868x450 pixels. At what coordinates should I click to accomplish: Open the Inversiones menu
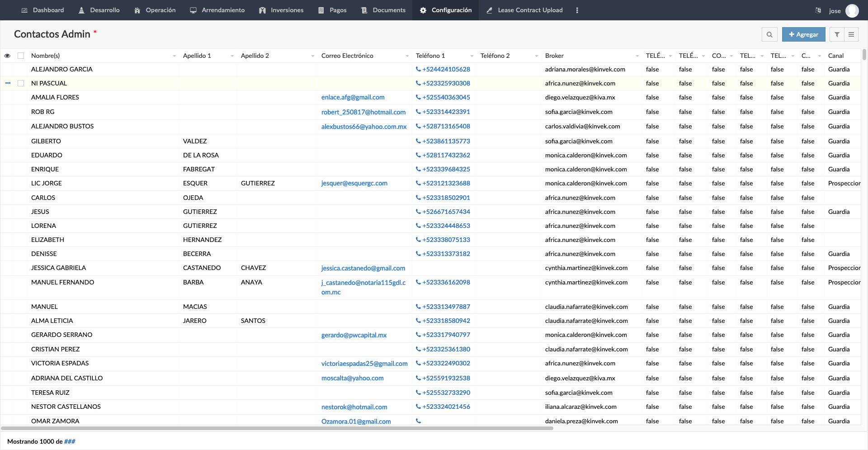click(x=281, y=10)
